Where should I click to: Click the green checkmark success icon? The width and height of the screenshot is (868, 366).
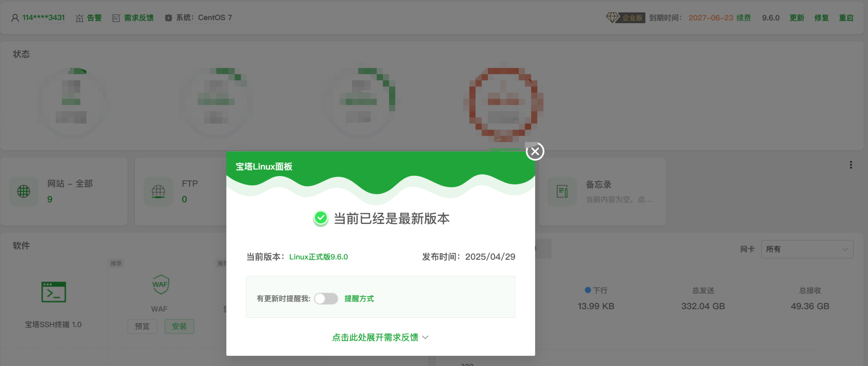(x=320, y=218)
